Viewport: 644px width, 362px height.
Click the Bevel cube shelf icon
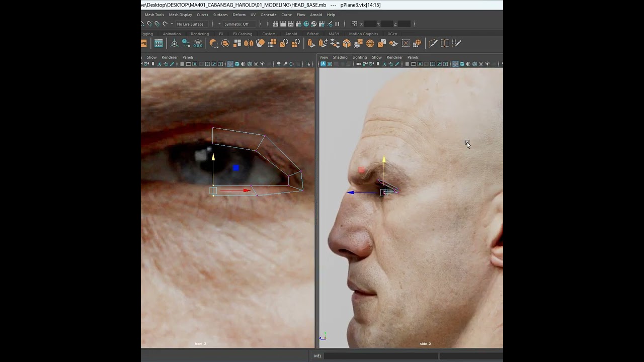347,43
